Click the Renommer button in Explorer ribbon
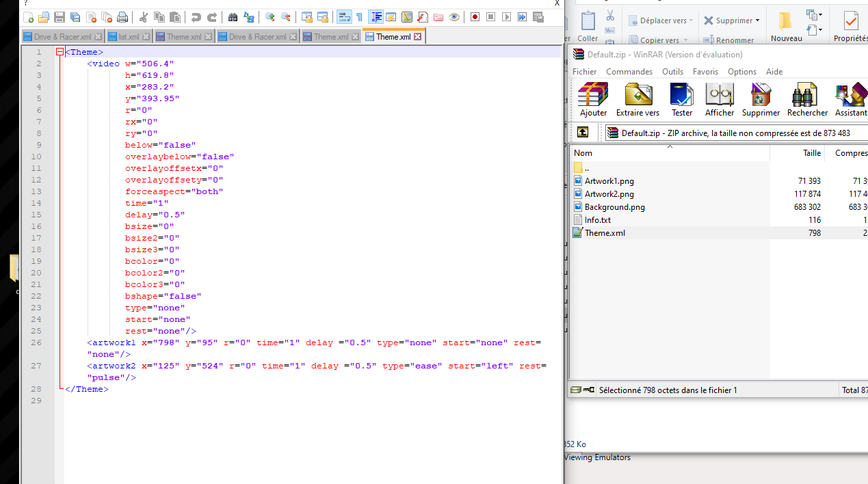Image resolution: width=868 pixels, height=484 pixels. pos(728,40)
